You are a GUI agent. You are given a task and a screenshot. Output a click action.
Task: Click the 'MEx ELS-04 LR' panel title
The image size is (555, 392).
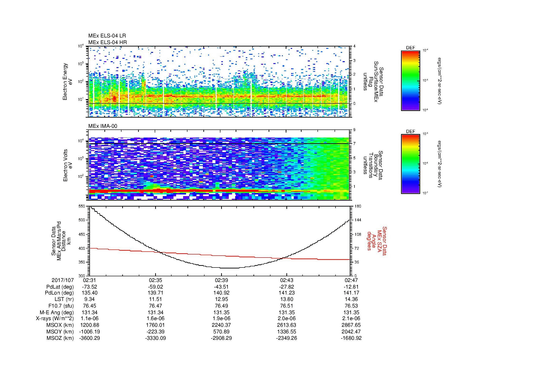pos(107,36)
